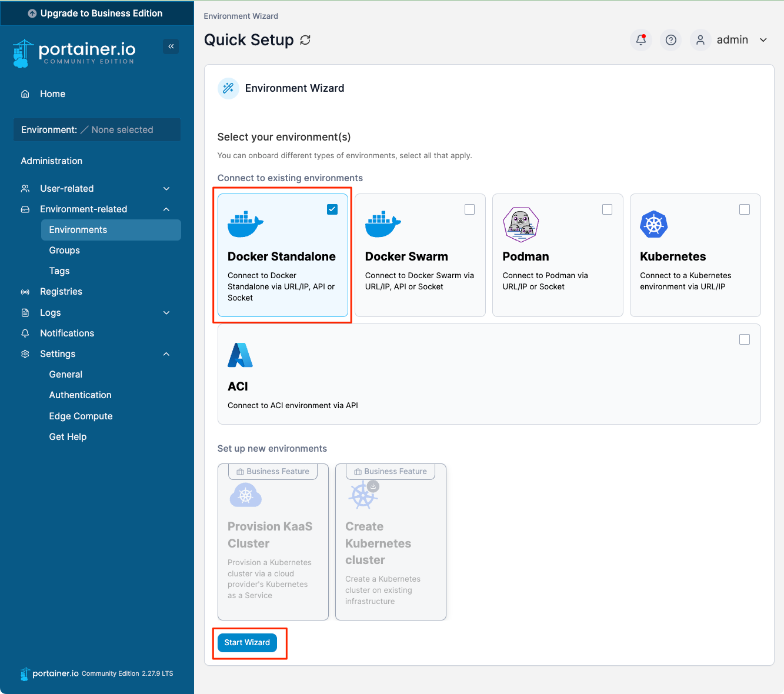Click the Home house icon
The image size is (784, 694).
pyautogui.click(x=25, y=94)
